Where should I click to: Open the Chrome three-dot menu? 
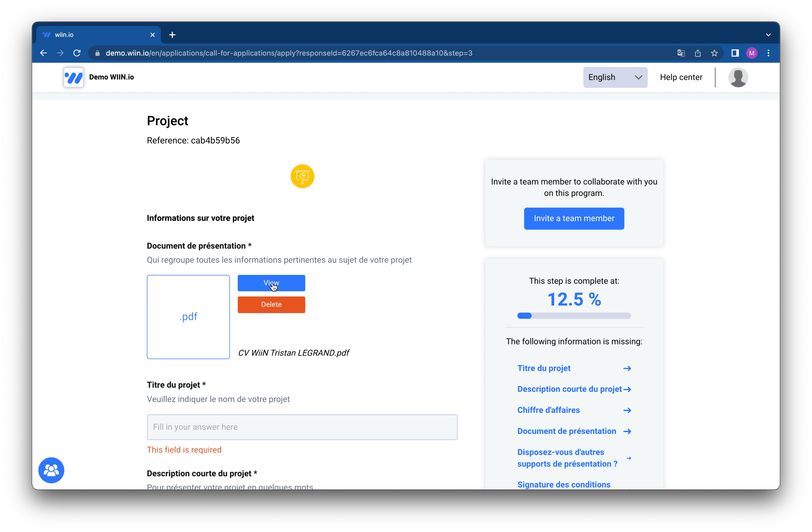point(768,53)
